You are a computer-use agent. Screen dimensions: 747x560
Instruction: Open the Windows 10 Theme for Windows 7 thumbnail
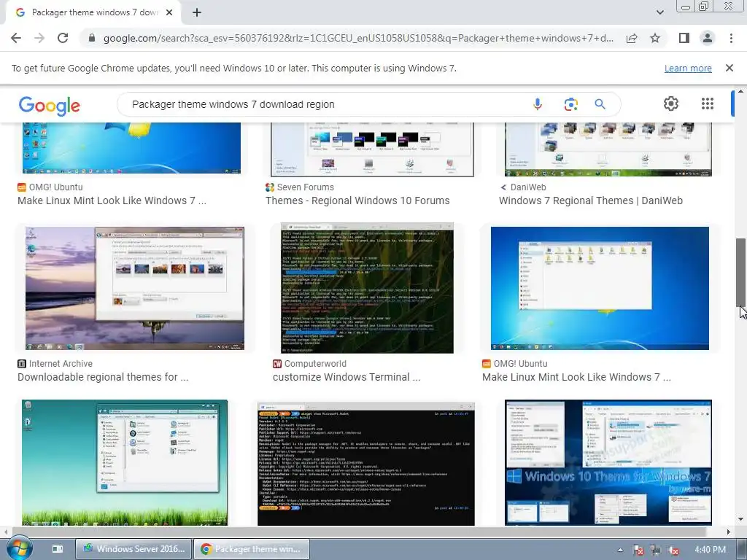pyautogui.click(x=608, y=463)
